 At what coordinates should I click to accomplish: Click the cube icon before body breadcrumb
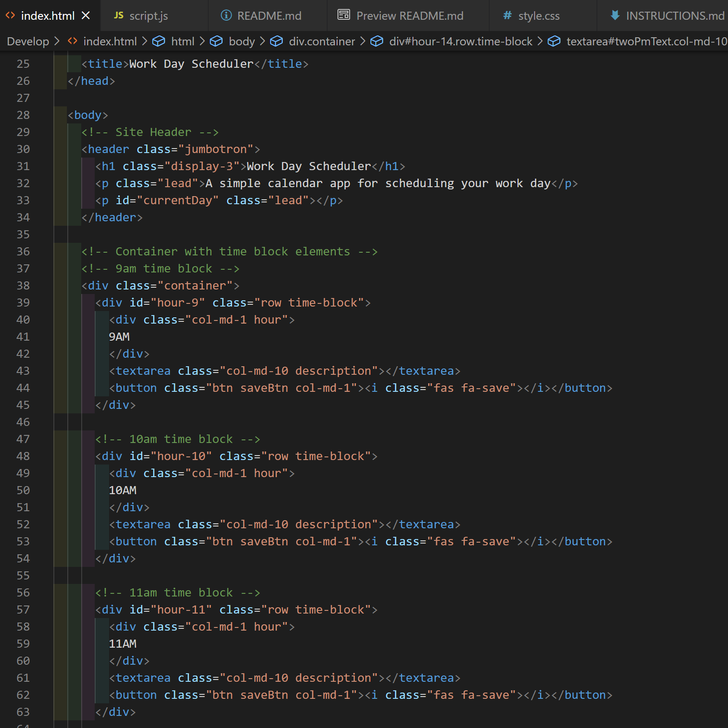[216, 41]
